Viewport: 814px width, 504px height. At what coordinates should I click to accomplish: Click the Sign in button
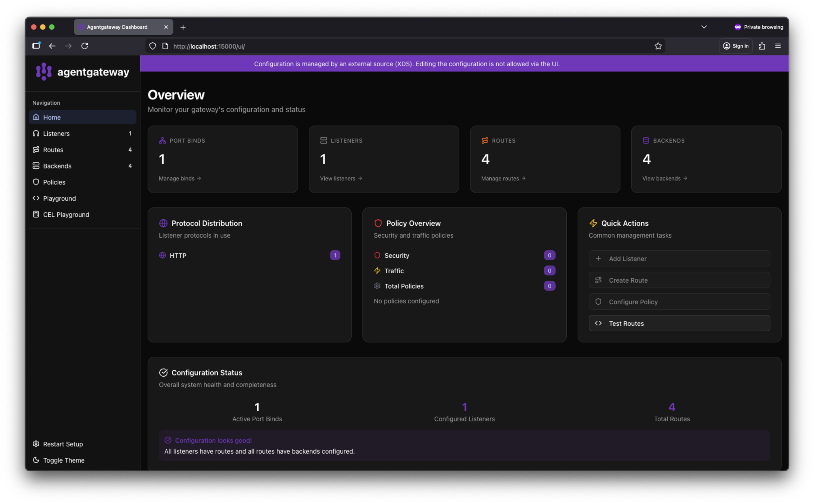point(736,46)
